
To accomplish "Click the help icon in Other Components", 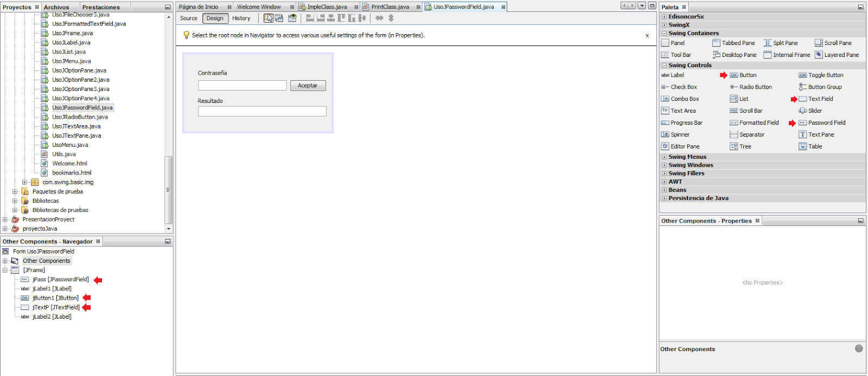I will 859,348.
